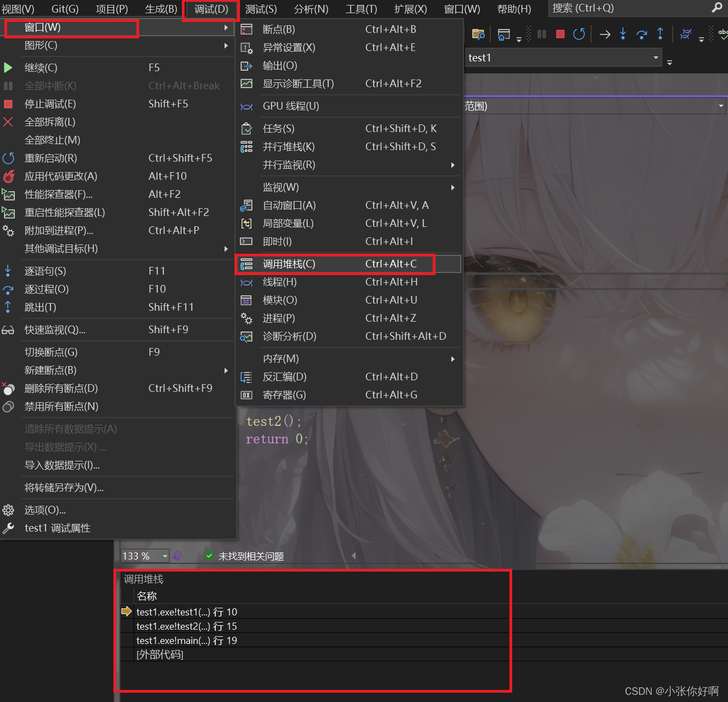Click the Immediate window icon in submenu
Viewport: 728px width, 702px height.
click(247, 242)
